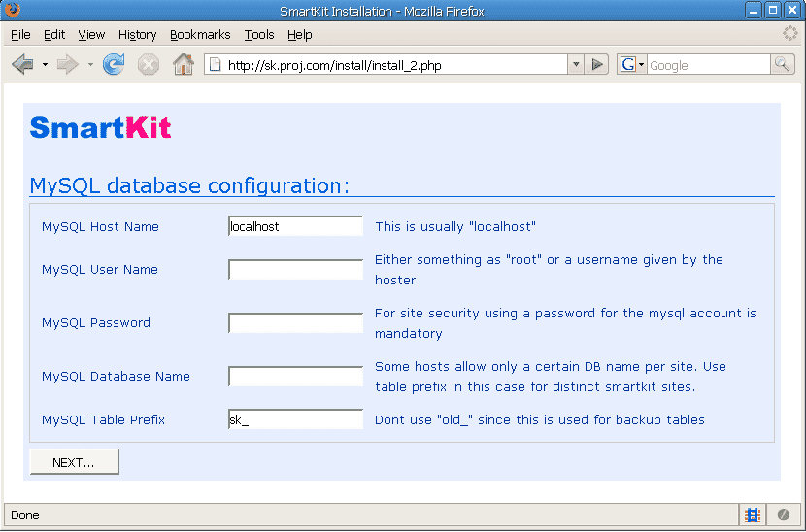Open the File menu
The height and width of the screenshot is (532, 806).
pos(20,34)
